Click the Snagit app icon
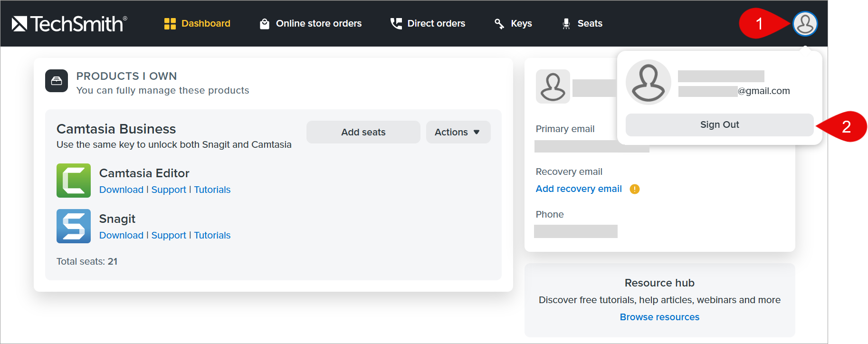Screen dimensions: 868x344 [x=74, y=226]
